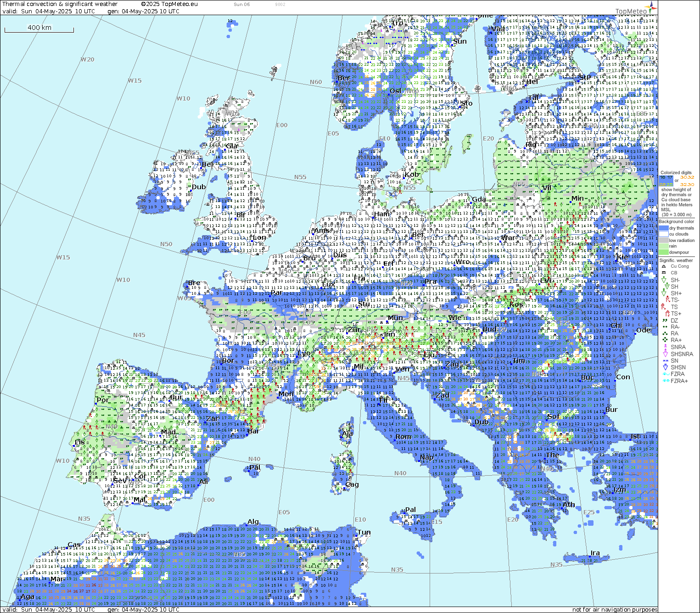The width and height of the screenshot is (700, 613).
Task: Click the 'Alg' Algiers city label
Action: (x=253, y=522)
